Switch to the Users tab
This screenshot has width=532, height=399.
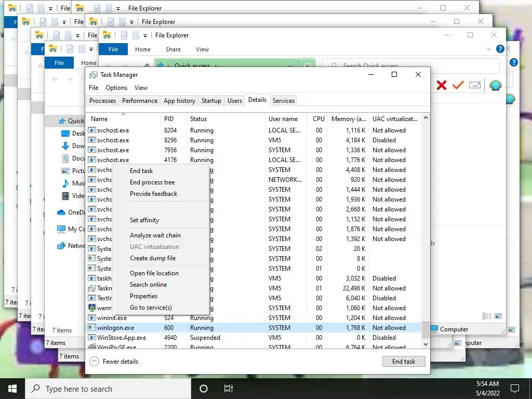pyautogui.click(x=235, y=101)
